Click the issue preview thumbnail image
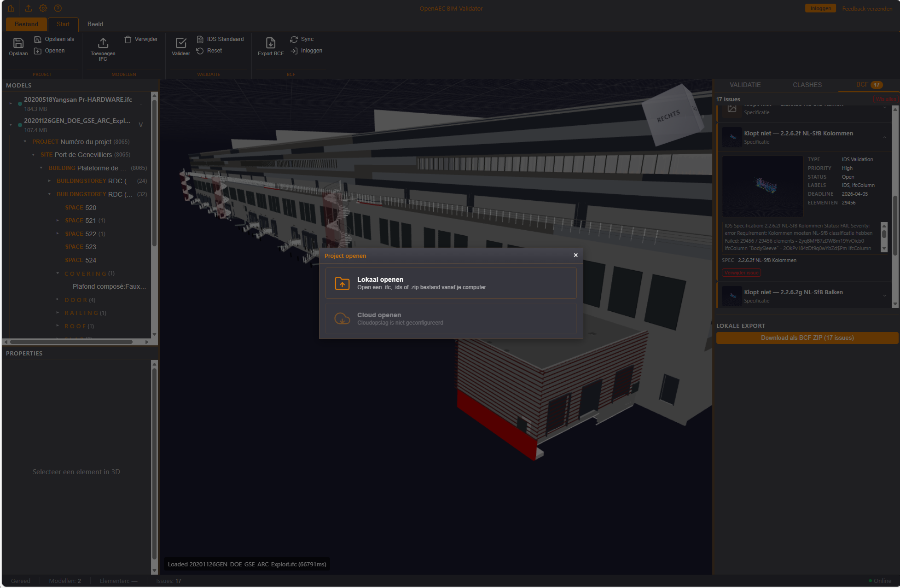The width and height of the screenshot is (900, 588). coord(763,186)
